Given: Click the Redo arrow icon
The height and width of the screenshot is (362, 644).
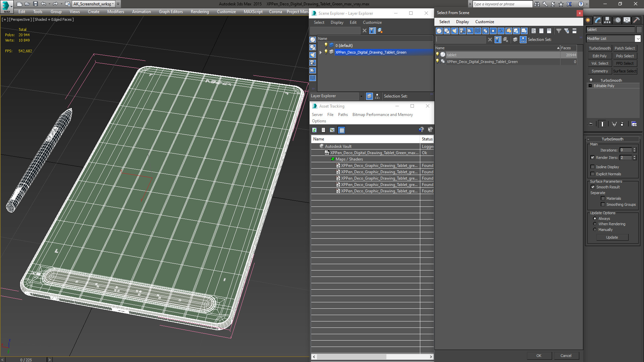Looking at the screenshot, I should pyautogui.click(x=55, y=4).
